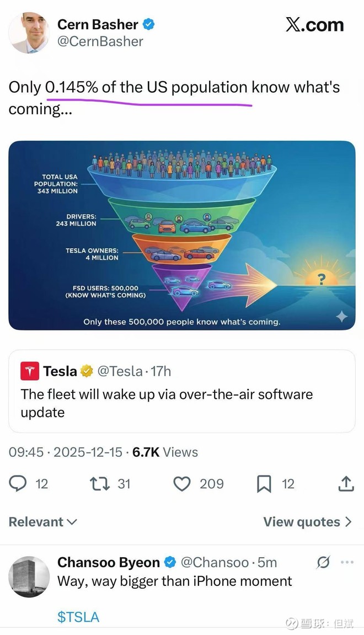Open Cern Basher's profile picture

pyautogui.click(x=29, y=33)
